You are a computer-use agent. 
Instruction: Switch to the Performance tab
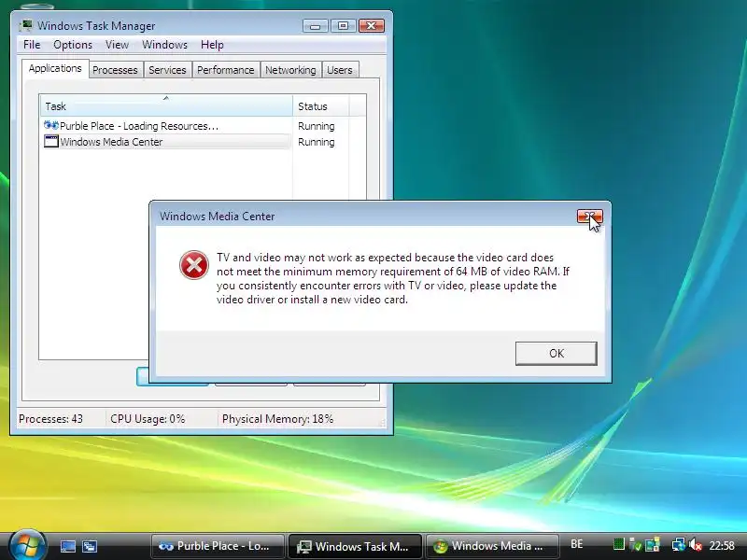[x=225, y=70]
